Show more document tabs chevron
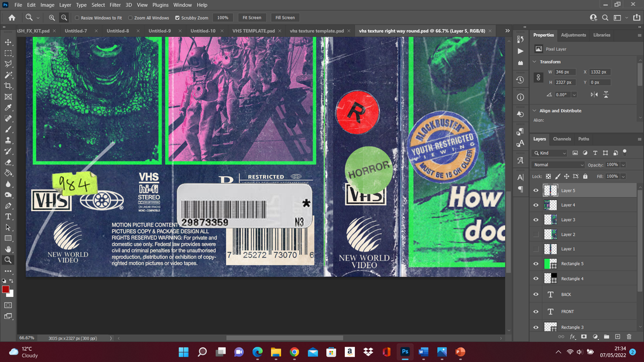Viewport: 644px width, 362px height. [x=508, y=31]
